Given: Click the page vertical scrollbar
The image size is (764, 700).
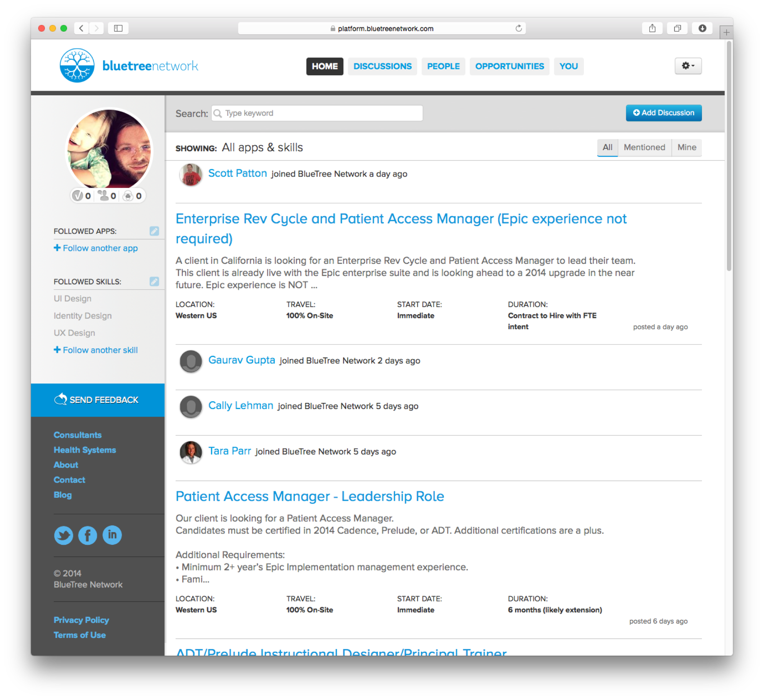Looking at the screenshot, I should coord(729,156).
